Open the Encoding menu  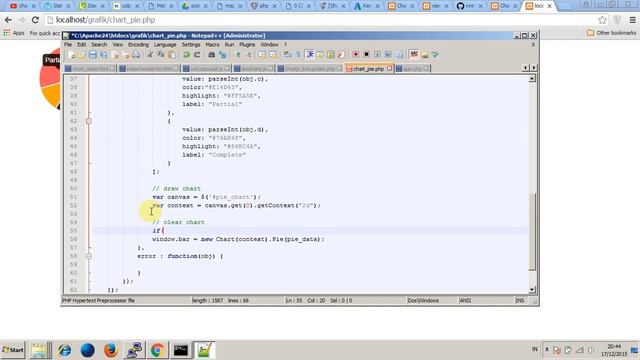(138, 44)
